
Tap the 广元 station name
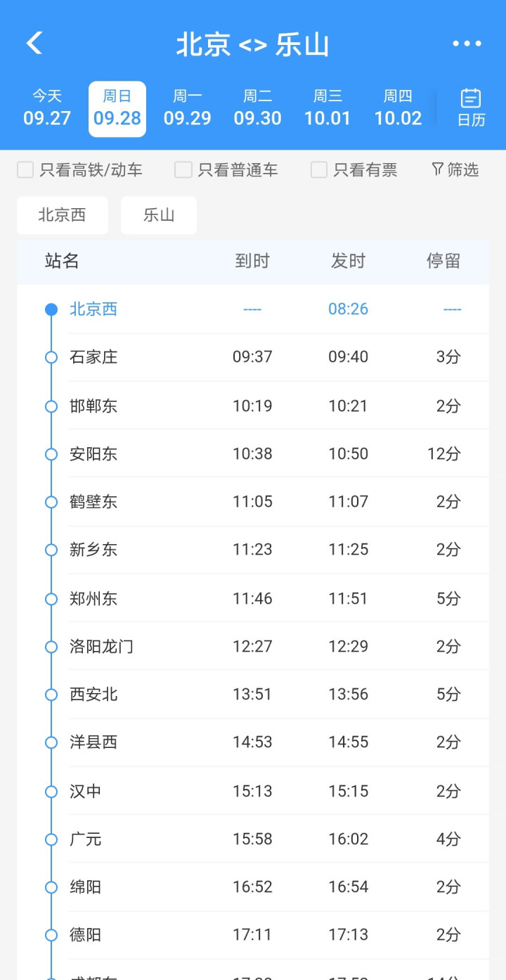[86, 839]
